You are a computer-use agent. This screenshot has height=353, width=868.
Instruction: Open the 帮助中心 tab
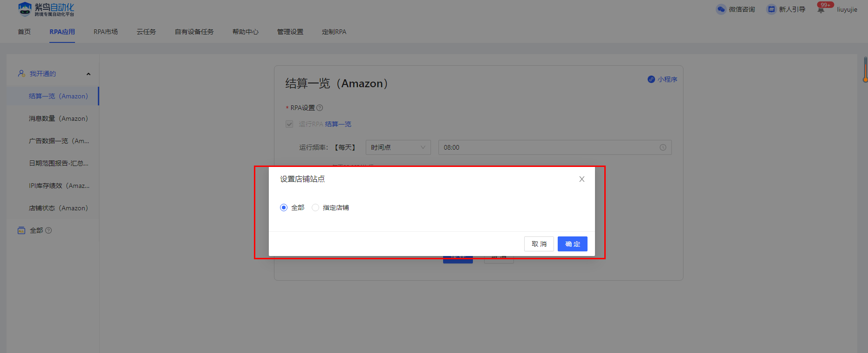(246, 32)
